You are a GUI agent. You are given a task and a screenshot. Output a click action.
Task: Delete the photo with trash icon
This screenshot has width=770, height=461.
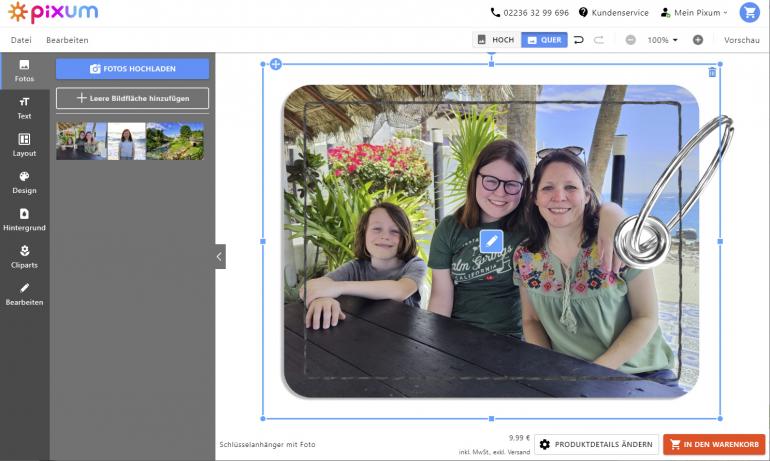[712, 72]
